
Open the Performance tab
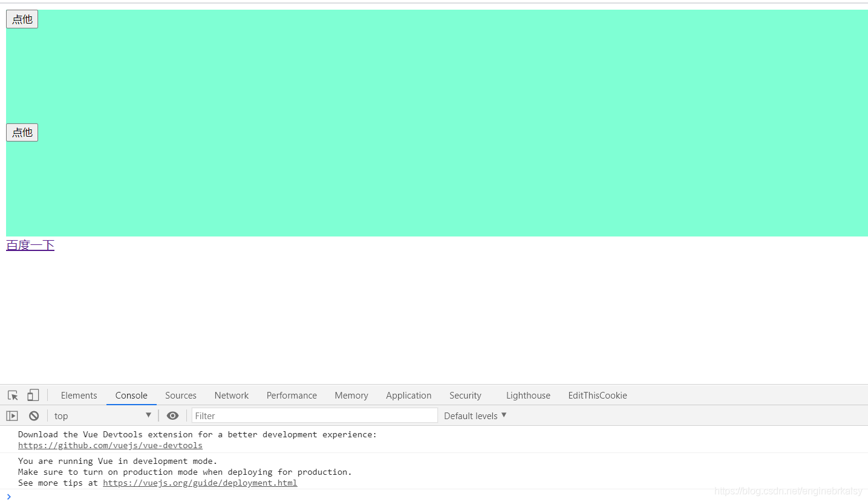292,396
